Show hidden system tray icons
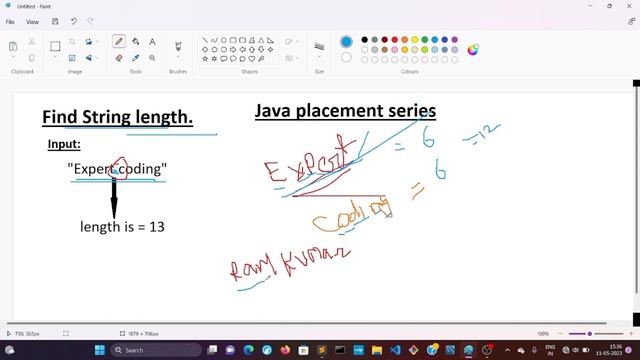640x360 pixels. pyautogui.click(x=507, y=350)
